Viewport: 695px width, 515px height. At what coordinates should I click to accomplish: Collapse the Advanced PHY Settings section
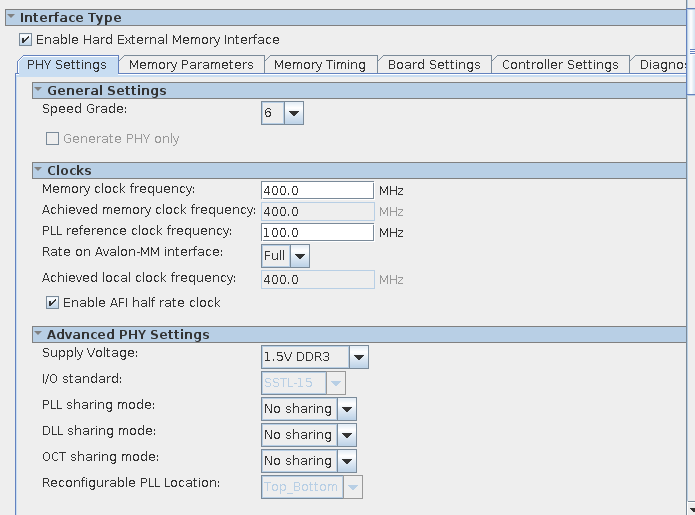click(x=39, y=334)
